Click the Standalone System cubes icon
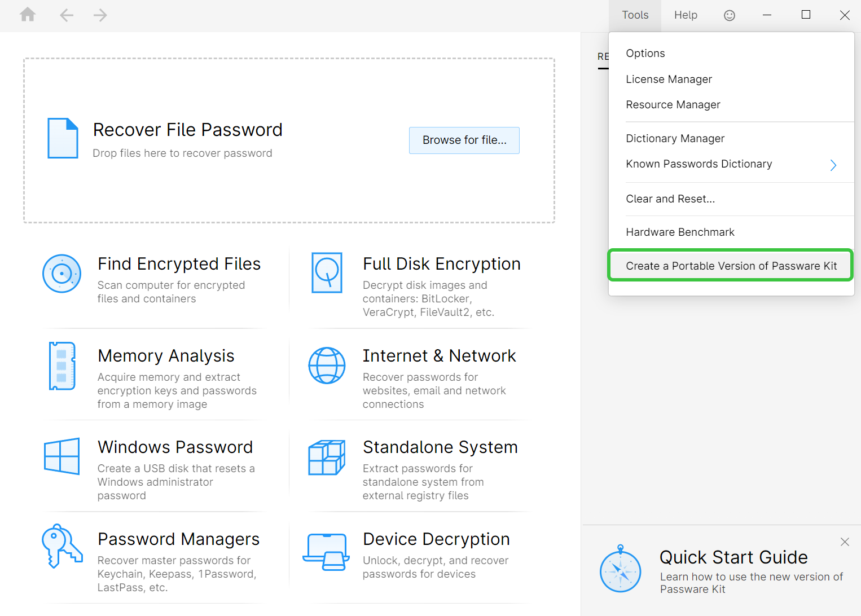 (x=327, y=457)
